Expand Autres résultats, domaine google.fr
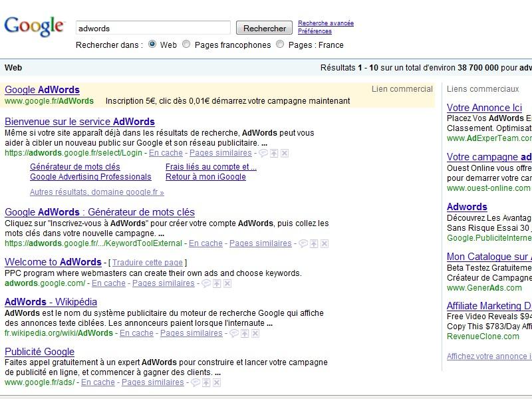Viewport: 532px width, 399px height. point(97,192)
